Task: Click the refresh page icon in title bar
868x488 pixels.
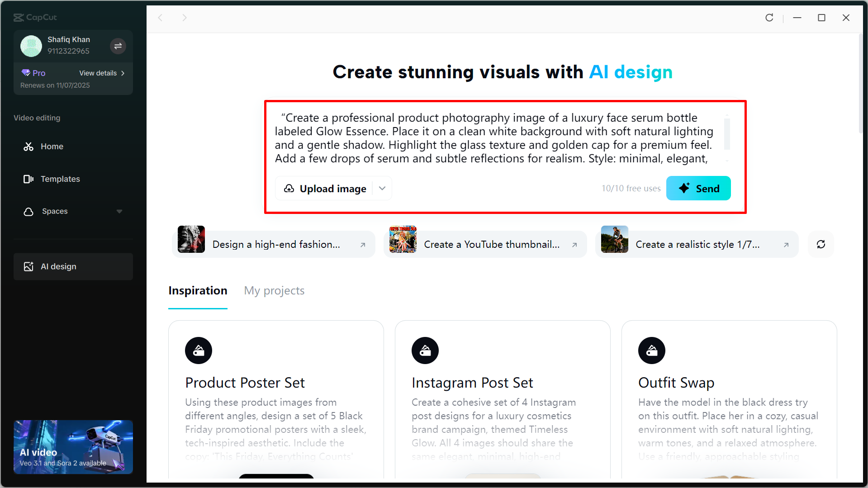Action: [x=769, y=18]
